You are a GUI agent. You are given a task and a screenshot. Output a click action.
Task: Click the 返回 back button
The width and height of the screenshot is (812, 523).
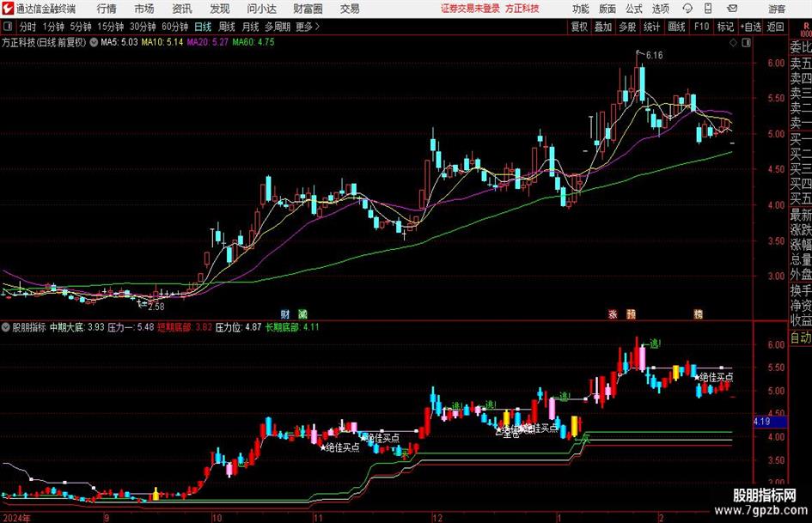click(776, 27)
